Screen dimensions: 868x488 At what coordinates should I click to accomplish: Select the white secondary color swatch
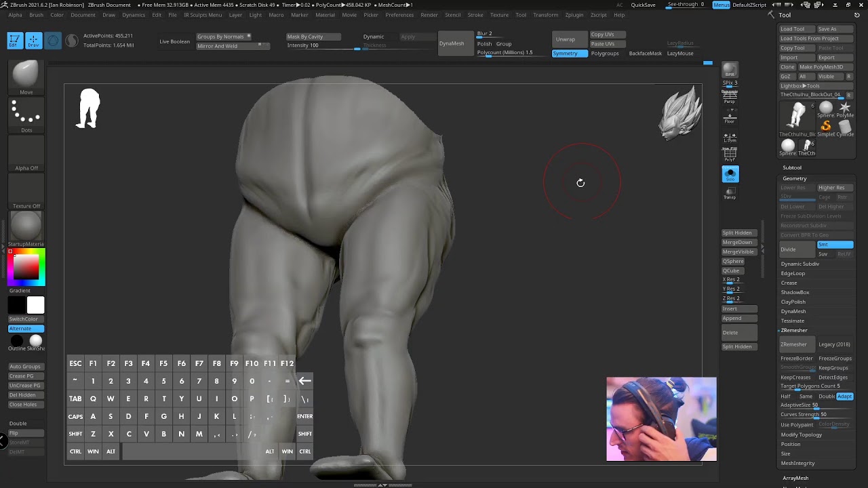(35, 306)
